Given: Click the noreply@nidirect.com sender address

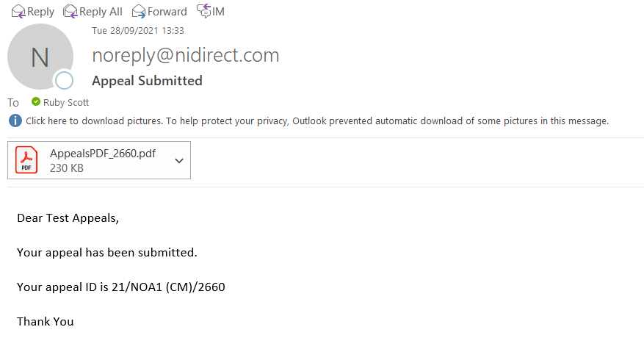Looking at the screenshot, I should click(186, 55).
